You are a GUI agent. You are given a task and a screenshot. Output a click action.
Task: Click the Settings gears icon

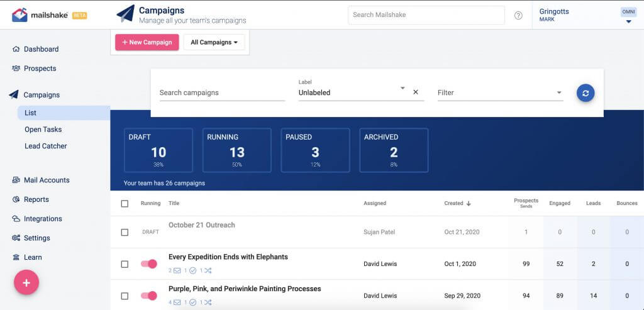click(16, 238)
